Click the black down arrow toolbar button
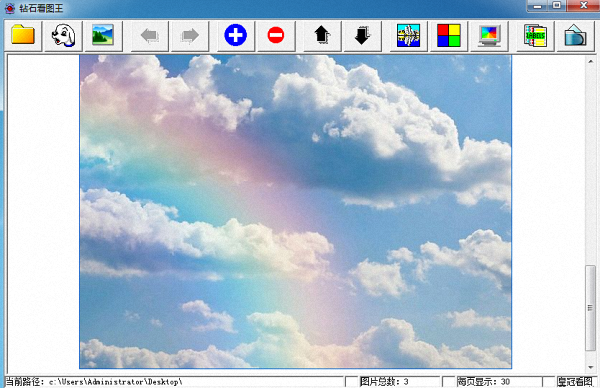 362,36
